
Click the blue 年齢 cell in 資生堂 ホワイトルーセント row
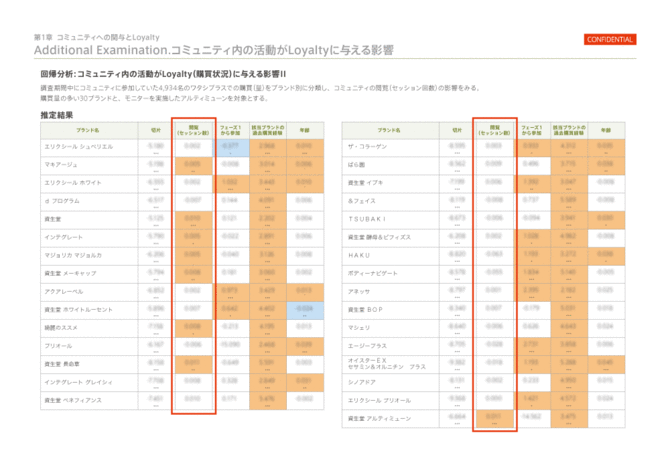(305, 311)
